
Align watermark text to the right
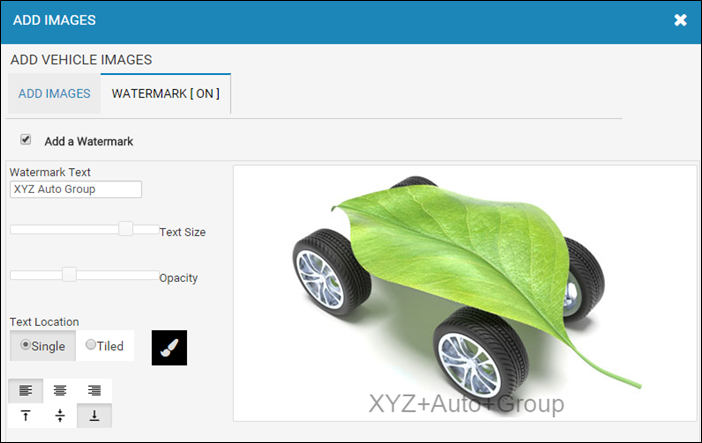click(x=94, y=391)
